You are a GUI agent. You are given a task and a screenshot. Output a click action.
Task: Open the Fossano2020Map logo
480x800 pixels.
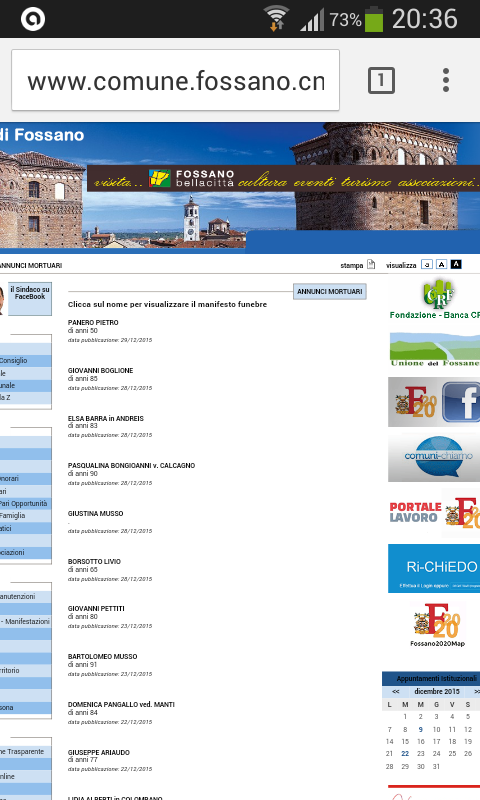[437, 624]
